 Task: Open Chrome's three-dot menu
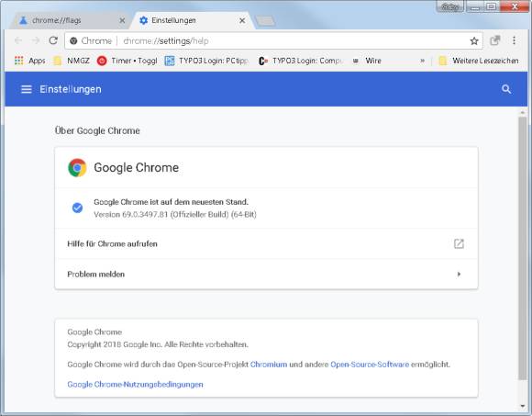514,40
